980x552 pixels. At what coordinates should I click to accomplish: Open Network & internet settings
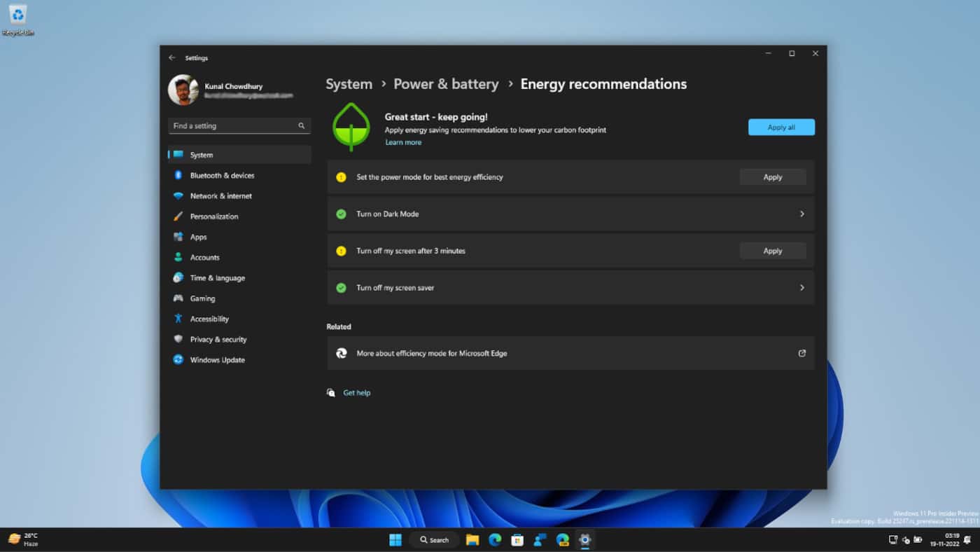coord(239,196)
